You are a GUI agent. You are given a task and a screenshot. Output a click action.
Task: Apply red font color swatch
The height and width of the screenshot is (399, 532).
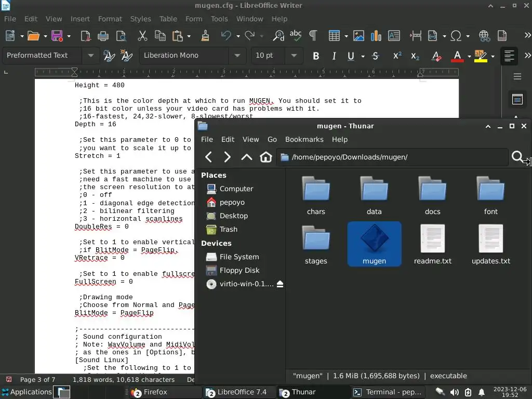point(457,56)
